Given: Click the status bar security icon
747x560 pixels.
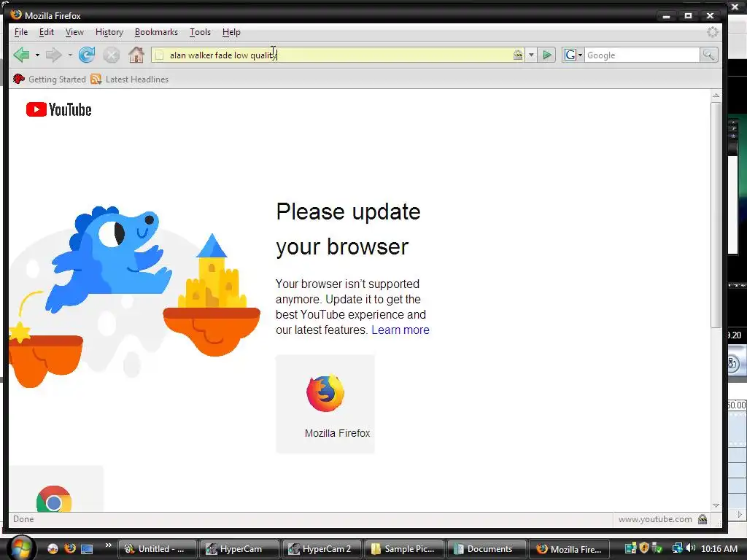Looking at the screenshot, I should tap(703, 519).
